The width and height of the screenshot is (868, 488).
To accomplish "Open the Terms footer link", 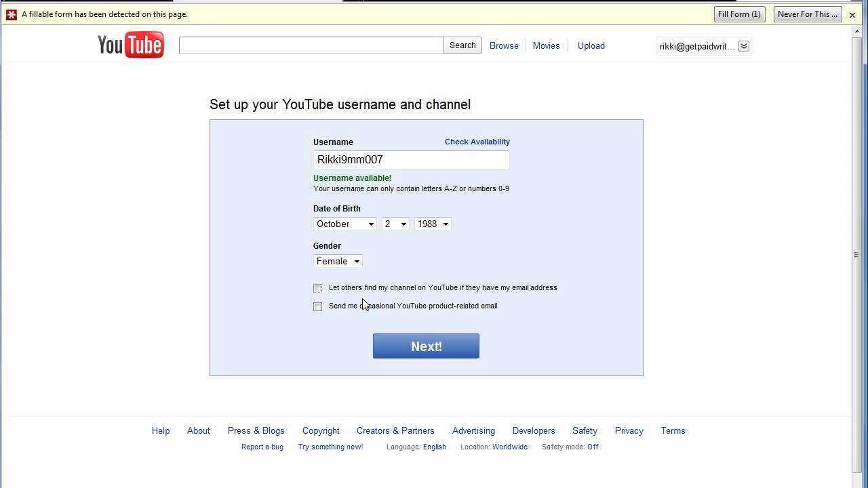I will pyautogui.click(x=673, y=430).
